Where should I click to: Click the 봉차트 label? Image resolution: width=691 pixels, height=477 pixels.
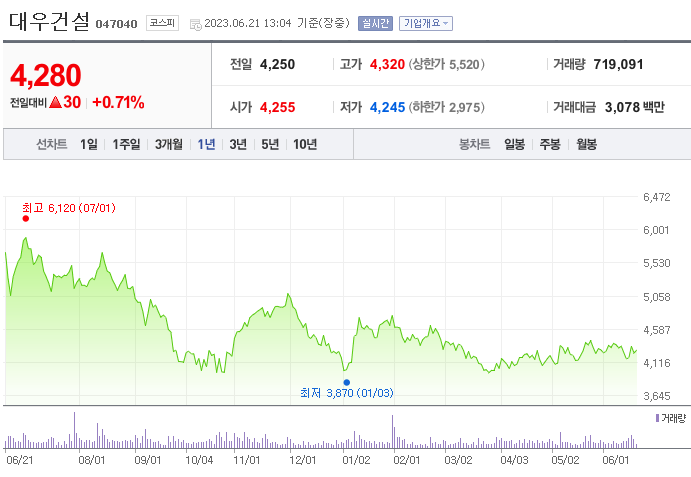(475, 144)
